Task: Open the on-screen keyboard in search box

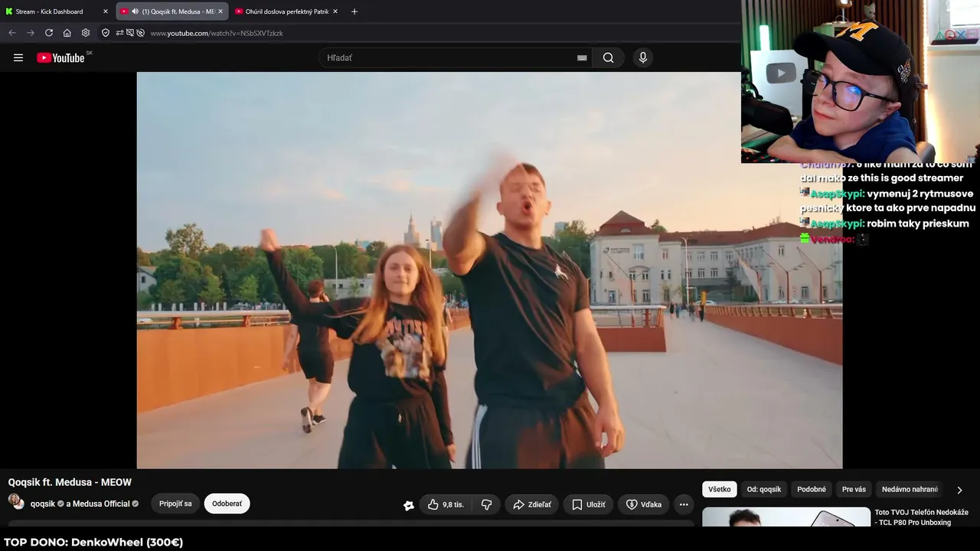Action: [582, 57]
